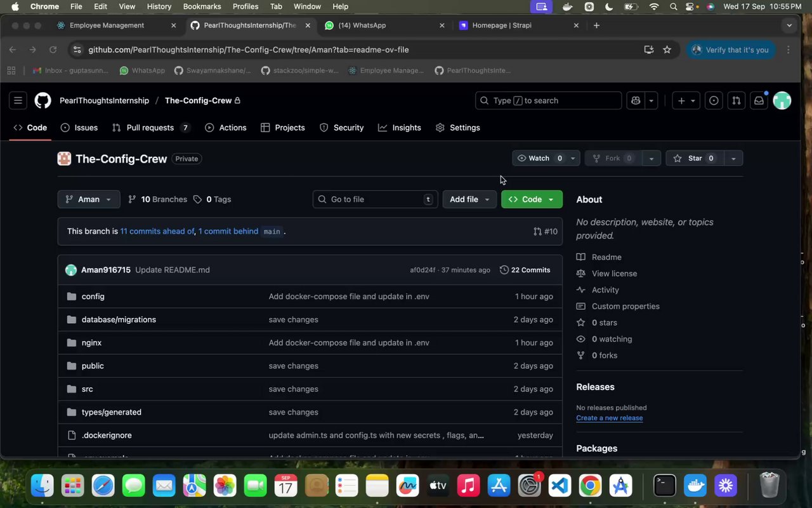Expand the Fork options arrow
Viewport: 812px width, 508px height.
[652, 158]
